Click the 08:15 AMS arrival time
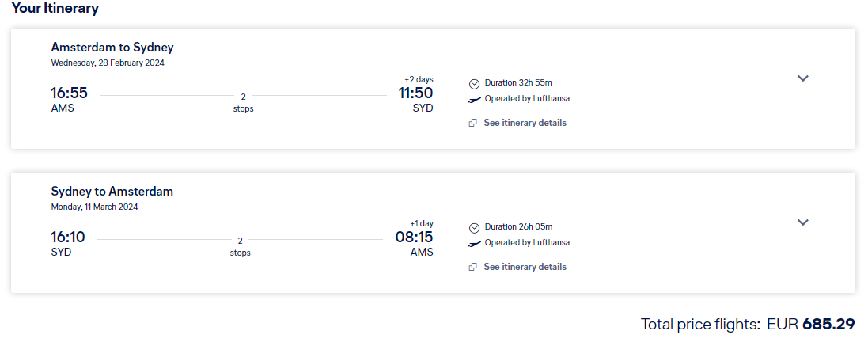Viewport: 868px width, 346px height. coord(414,237)
